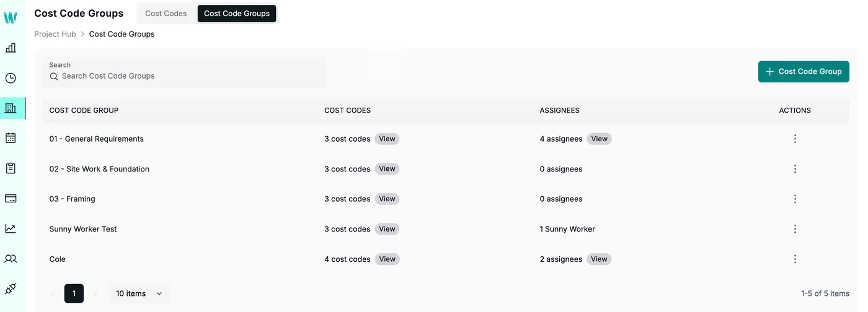
Task: Open the 10 items page size dropdown
Action: pyautogui.click(x=139, y=293)
